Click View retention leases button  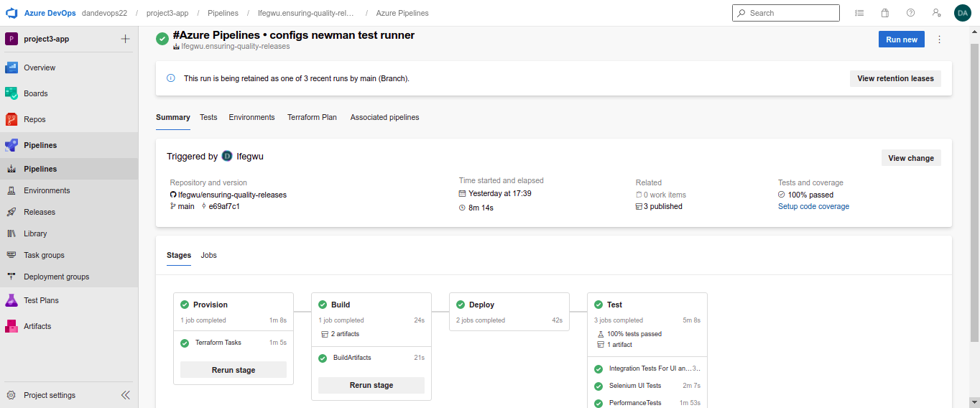[x=895, y=78]
